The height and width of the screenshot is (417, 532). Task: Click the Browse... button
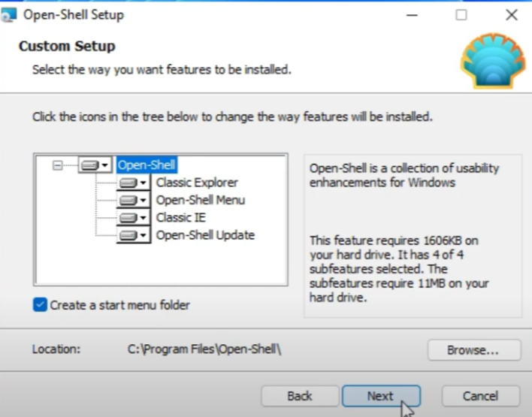(473, 350)
